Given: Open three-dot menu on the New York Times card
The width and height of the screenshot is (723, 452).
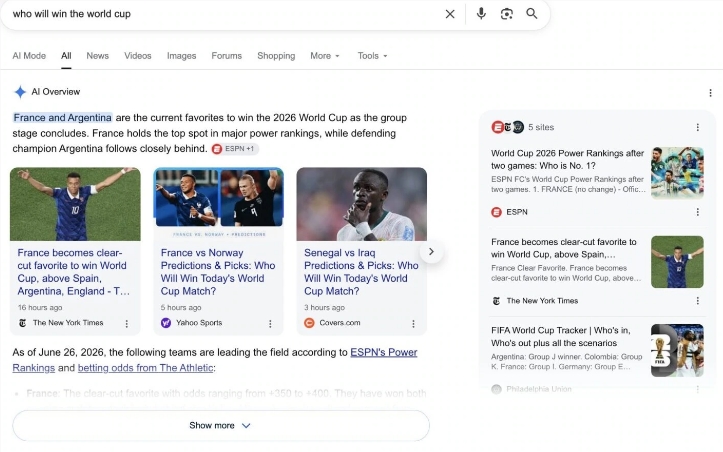Looking at the screenshot, I should pyautogui.click(x=127, y=324).
